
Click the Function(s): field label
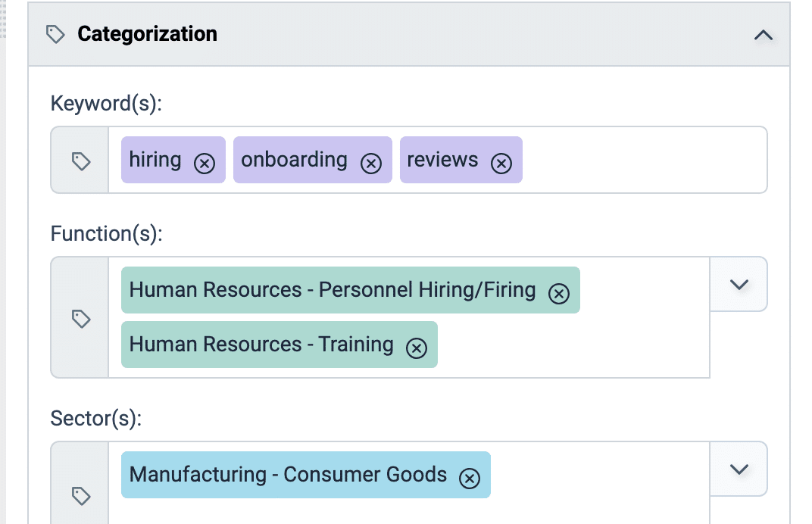pyautogui.click(x=107, y=234)
